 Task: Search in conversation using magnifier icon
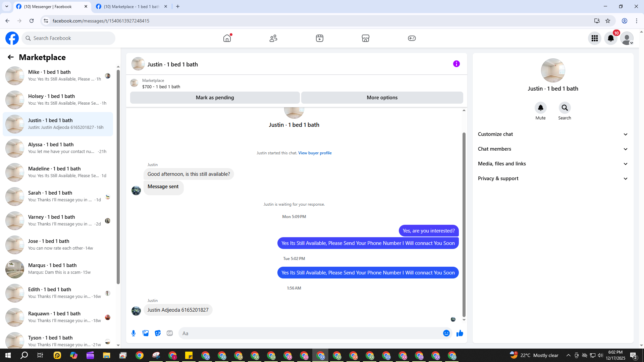coord(565,108)
